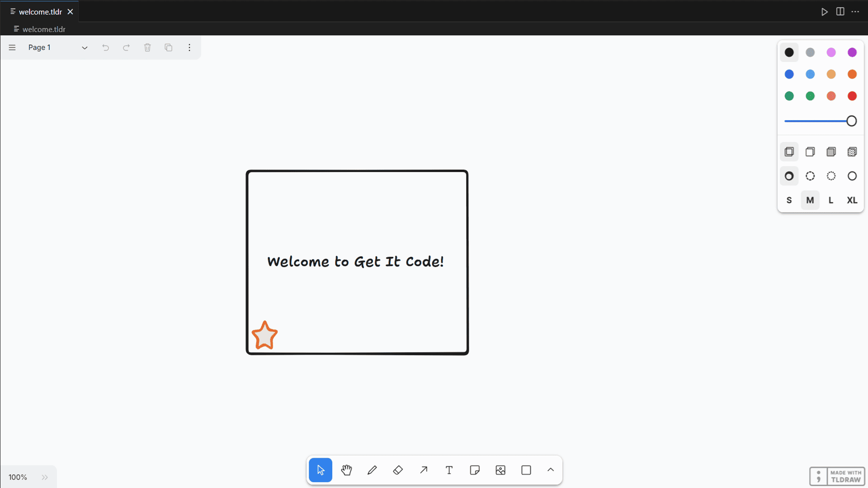Set size to XL
The height and width of the screenshot is (488, 868).
tap(852, 200)
